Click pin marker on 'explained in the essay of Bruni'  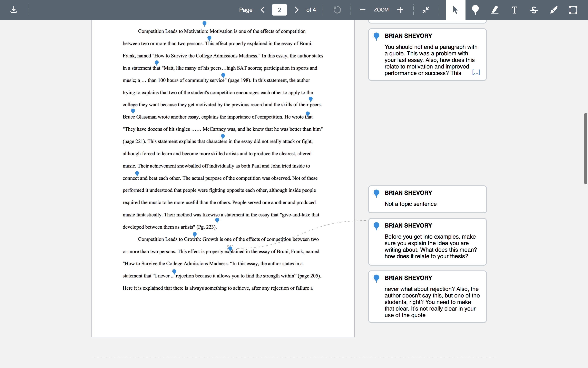230,249
